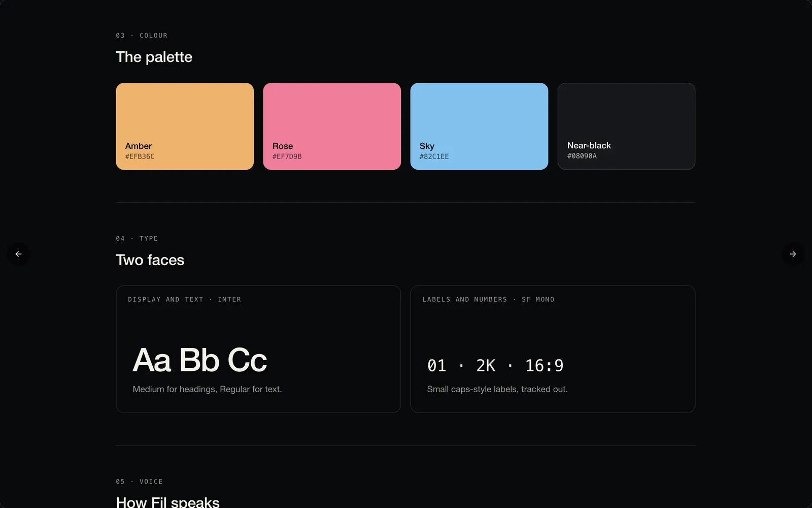Click the #08090A hex code
Screen dimensions: 812x508
tap(582, 156)
